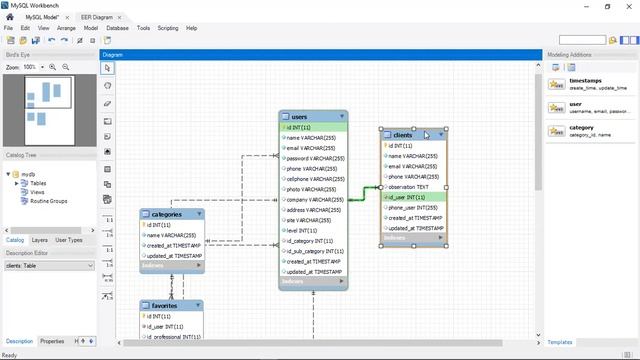Image resolution: width=640 pixels, height=360 pixels.
Task: Select relationship using existing columns tool
Action: [x=107, y=296]
